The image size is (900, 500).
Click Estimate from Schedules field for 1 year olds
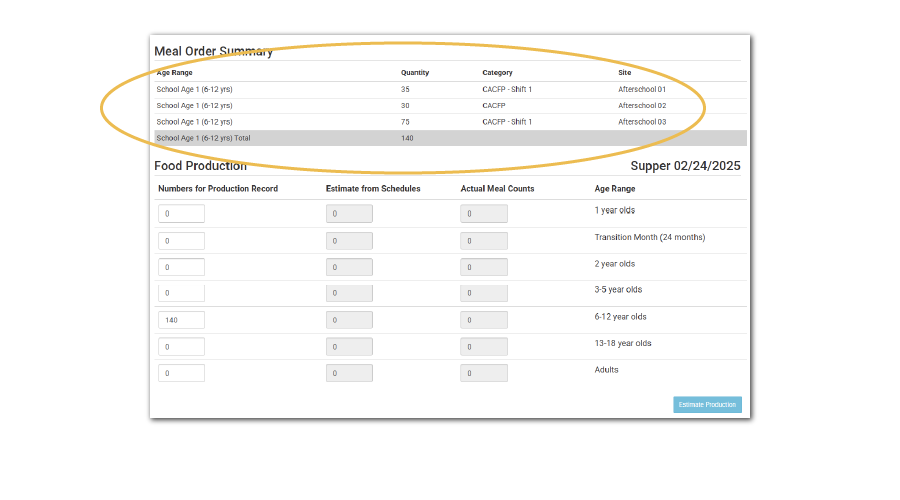click(349, 214)
